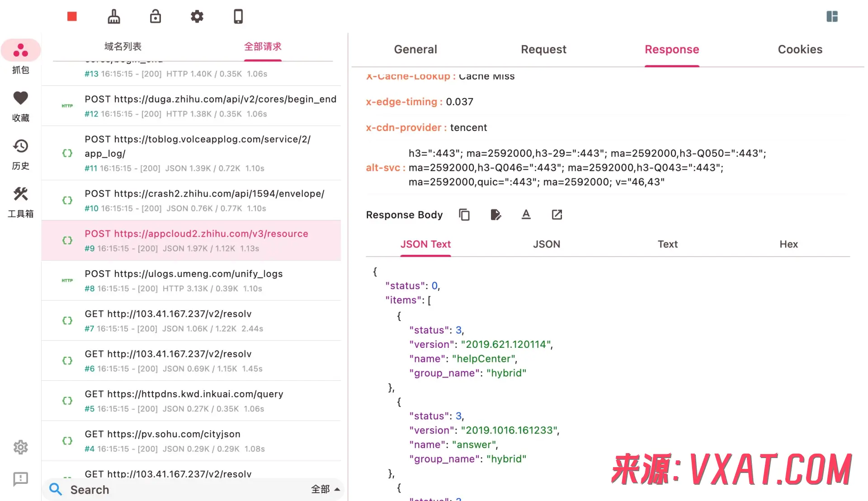Open the SSL lock icon settings
868x501 pixels.
pyautogui.click(x=156, y=17)
